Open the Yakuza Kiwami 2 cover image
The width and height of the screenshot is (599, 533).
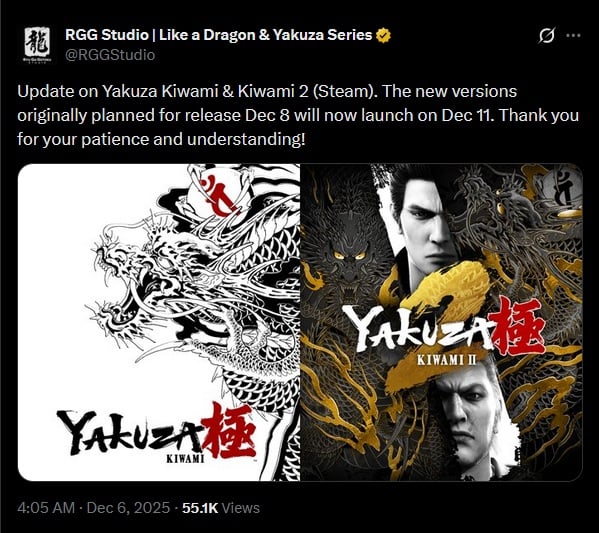(441, 322)
